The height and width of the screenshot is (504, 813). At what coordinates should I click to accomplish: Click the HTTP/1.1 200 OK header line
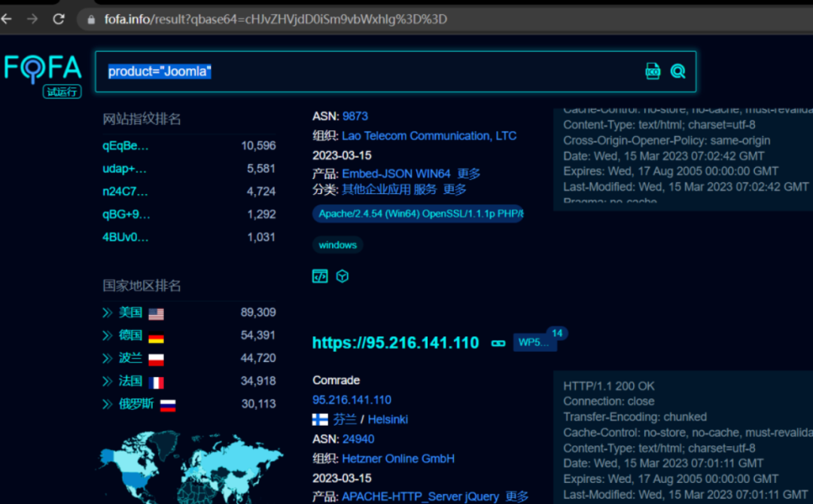pyautogui.click(x=609, y=387)
